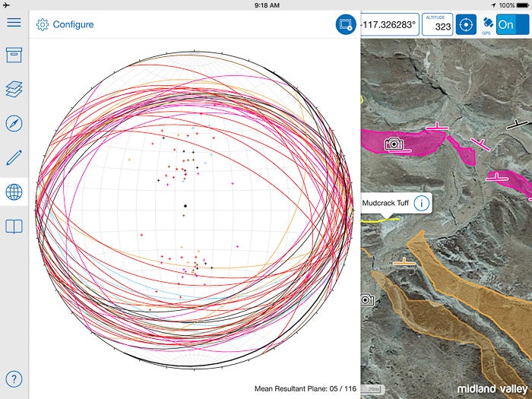Open help question mark icon
The height and width of the screenshot is (399, 532).
pyautogui.click(x=14, y=378)
